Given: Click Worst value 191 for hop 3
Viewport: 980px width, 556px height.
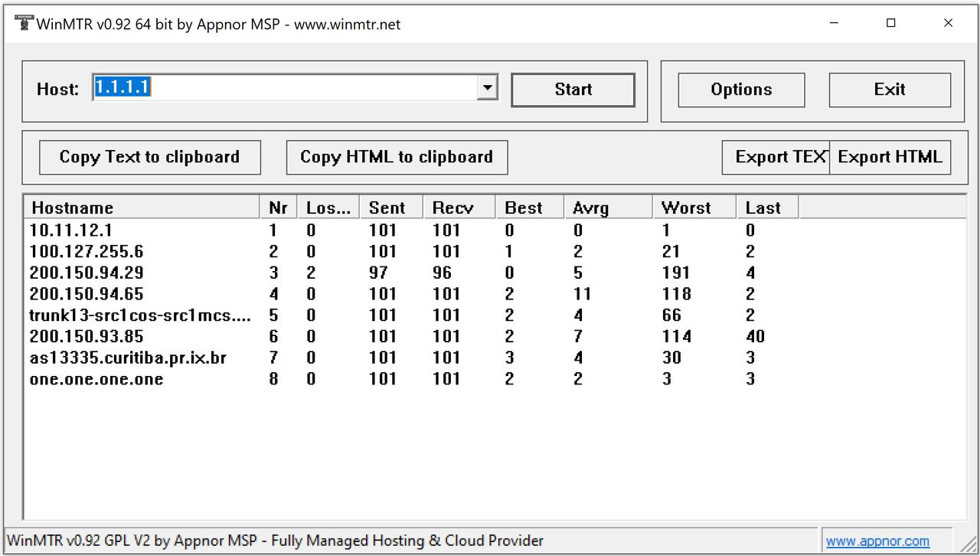Looking at the screenshot, I should pos(676,273).
